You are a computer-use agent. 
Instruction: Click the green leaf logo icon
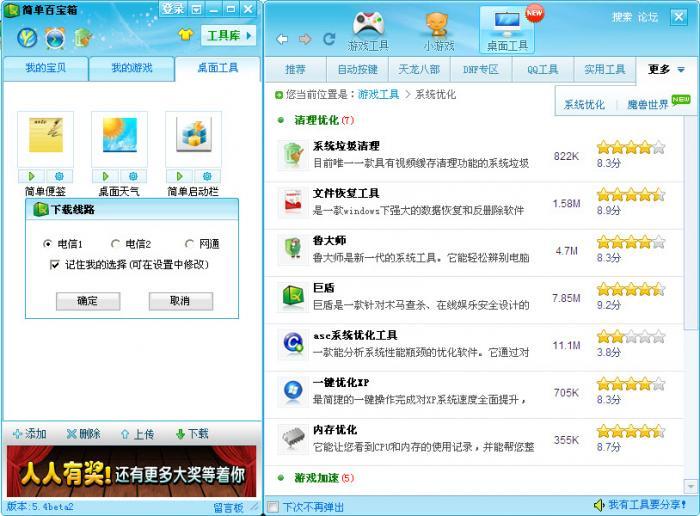click(x=27, y=38)
